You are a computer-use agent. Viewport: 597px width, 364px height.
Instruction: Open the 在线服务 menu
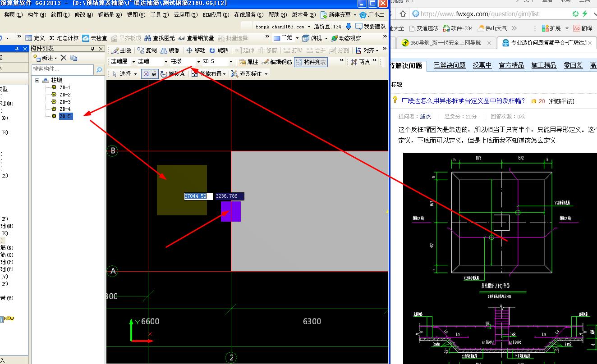(x=248, y=15)
